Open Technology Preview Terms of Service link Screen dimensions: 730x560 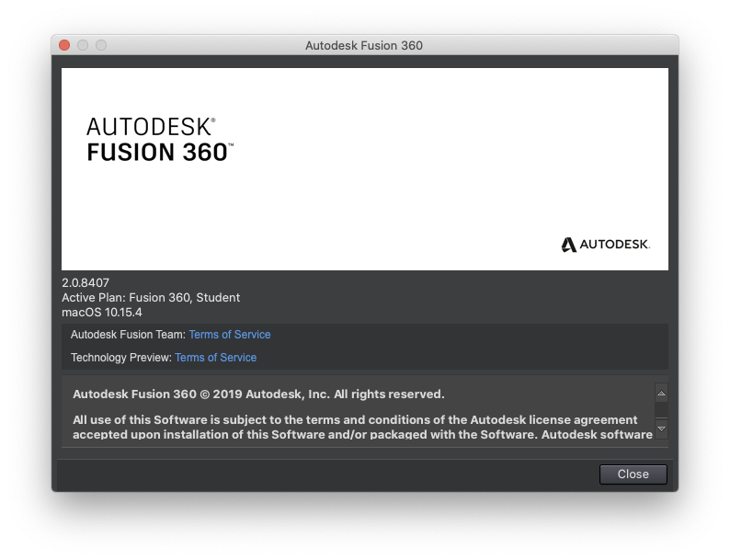215,358
